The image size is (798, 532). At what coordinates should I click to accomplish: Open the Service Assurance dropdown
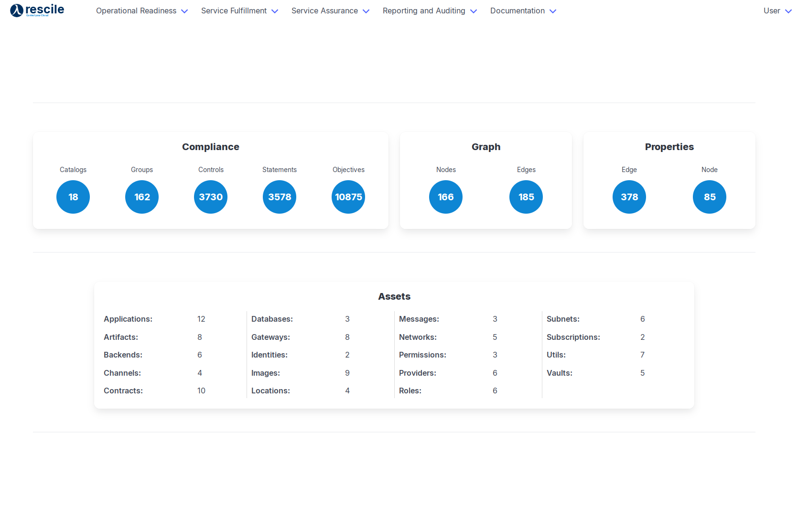[330, 11]
